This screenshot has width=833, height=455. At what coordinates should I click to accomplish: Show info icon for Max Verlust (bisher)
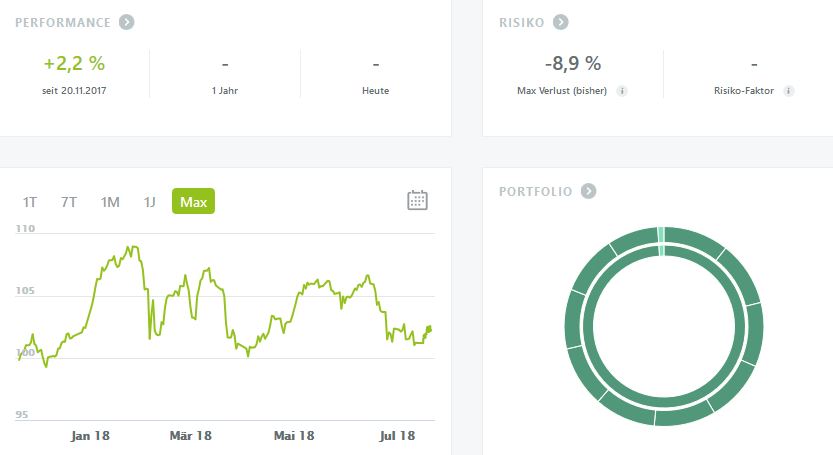point(622,91)
